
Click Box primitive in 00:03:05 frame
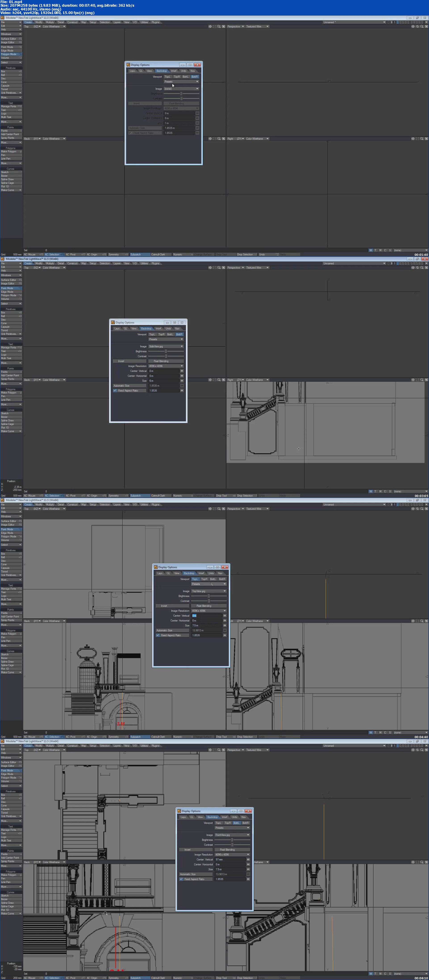pyautogui.click(x=11, y=313)
